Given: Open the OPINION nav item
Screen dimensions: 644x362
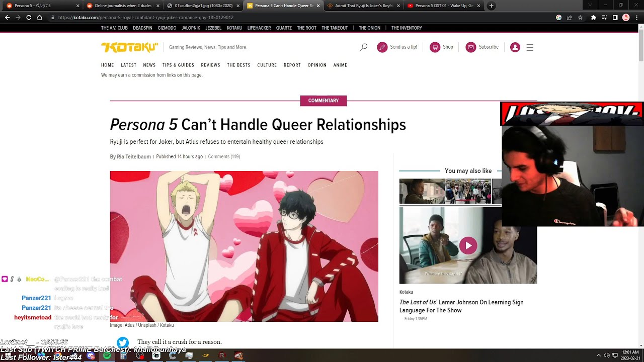Looking at the screenshot, I should (317, 65).
